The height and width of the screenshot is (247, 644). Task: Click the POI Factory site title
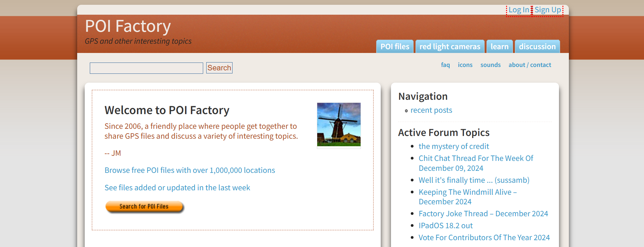[x=128, y=26]
